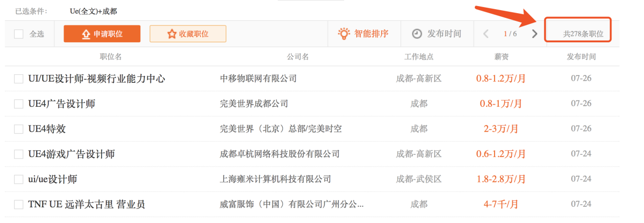The height and width of the screenshot is (223, 644).
Task: Click the selected condition Ue(全文)+成都
Action: coord(93,11)
